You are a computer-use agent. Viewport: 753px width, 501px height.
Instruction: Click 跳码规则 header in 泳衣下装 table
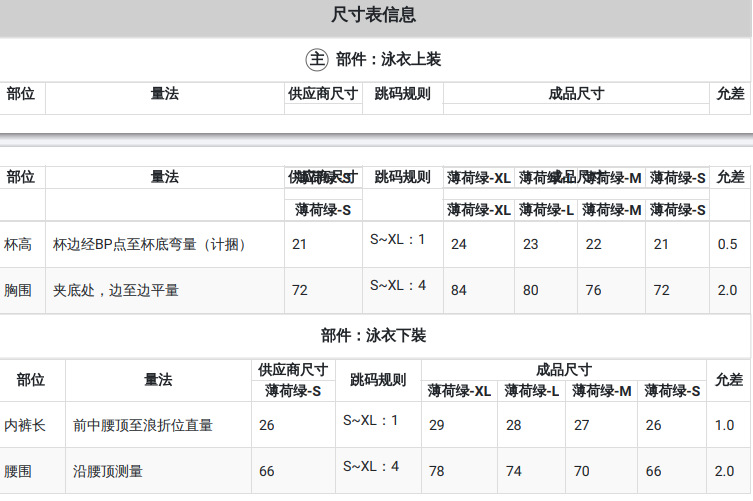[378, 380]
